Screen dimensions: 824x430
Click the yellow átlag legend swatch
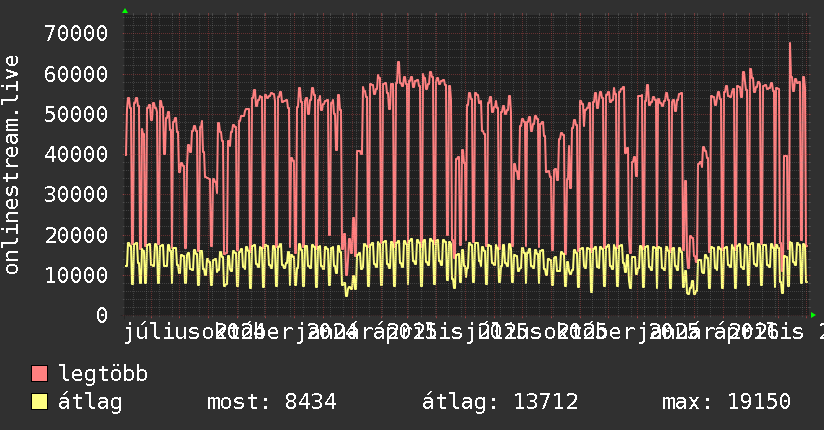coord(39,402)
